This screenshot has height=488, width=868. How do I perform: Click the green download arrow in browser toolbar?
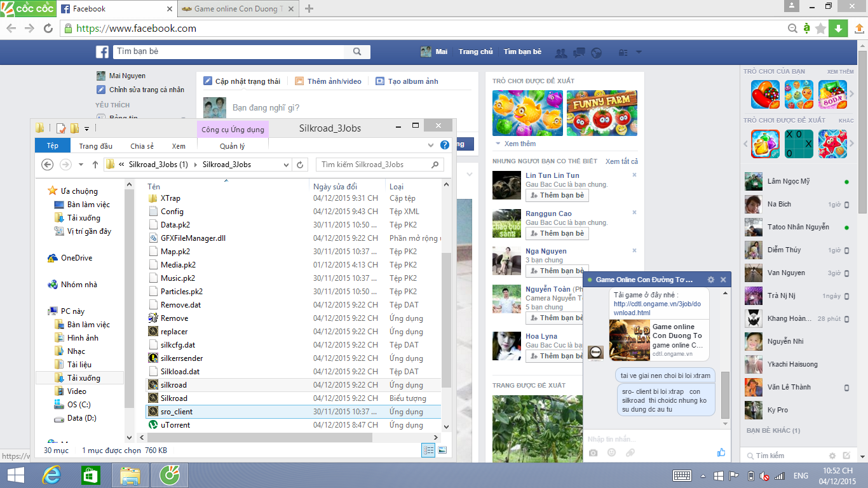pos(837,29)
